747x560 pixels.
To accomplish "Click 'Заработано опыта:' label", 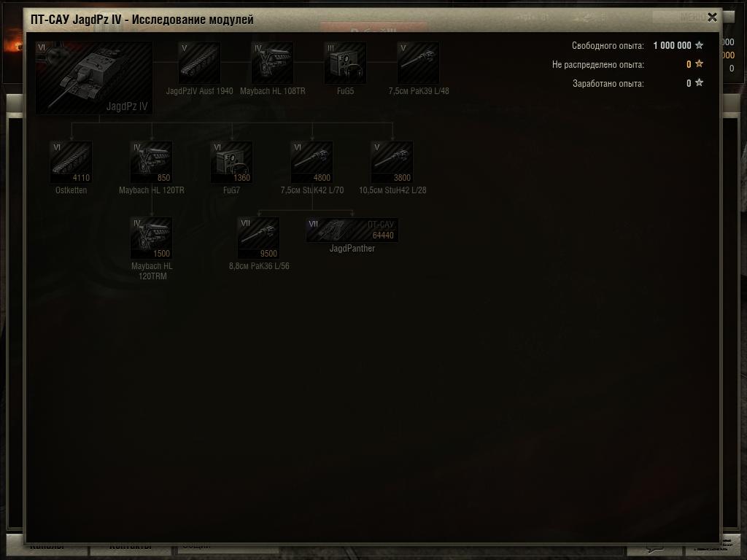I will 608,83.
